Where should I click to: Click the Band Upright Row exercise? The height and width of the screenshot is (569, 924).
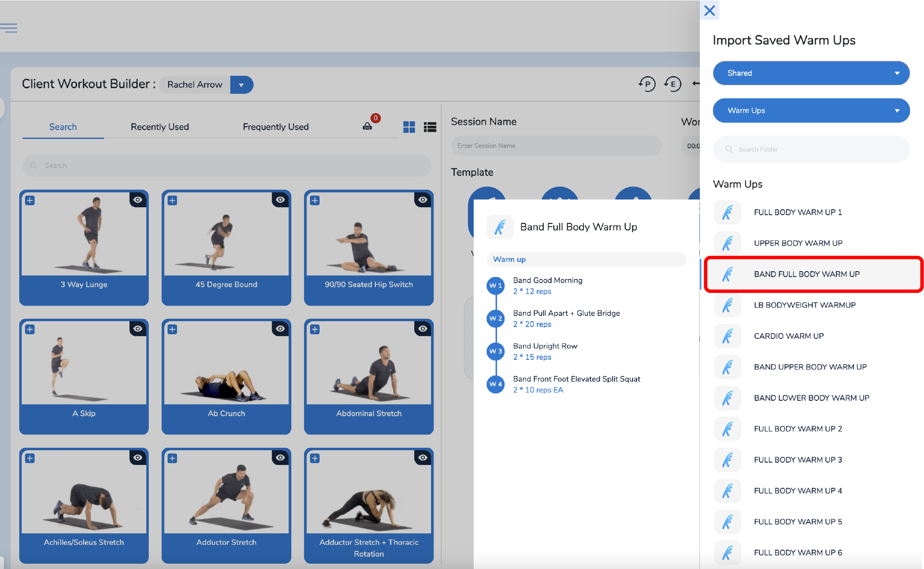[545, 346]
